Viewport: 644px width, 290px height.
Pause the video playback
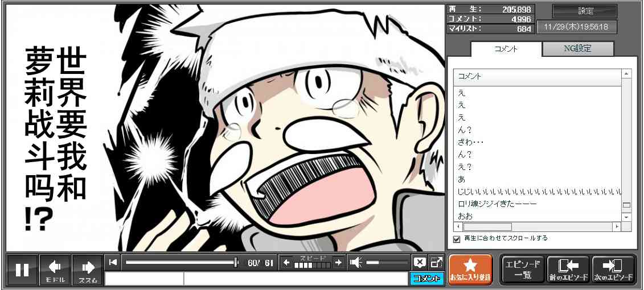coord(22,270)
